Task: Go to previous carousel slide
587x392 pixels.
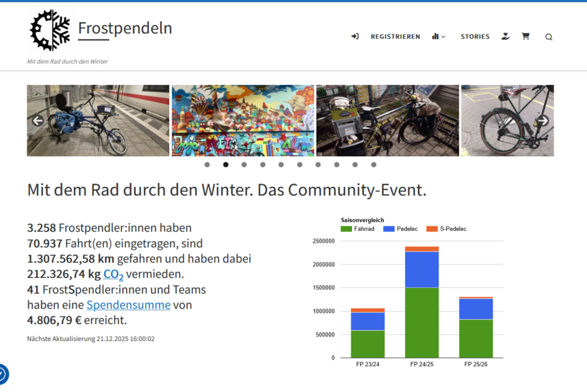Action: coord(38,121)
